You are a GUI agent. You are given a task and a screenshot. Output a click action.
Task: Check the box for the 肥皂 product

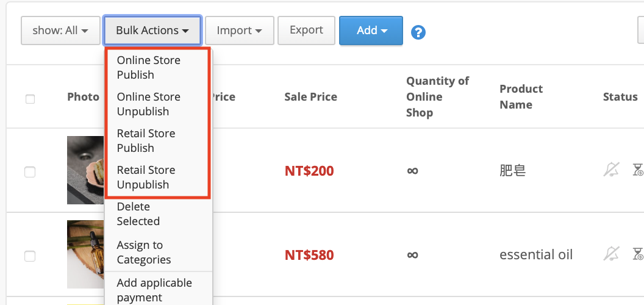pos(29,172)
